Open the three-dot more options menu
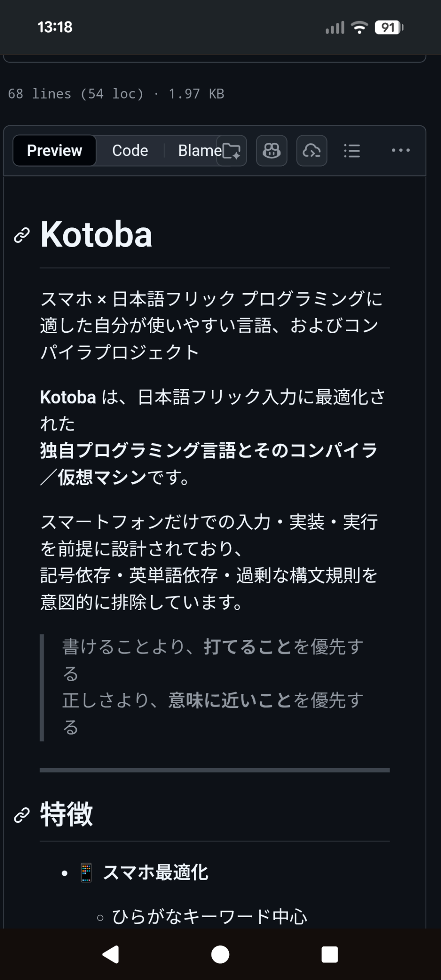Image resolution: width=441 pixels, height=980 pixels. [x=401, y=150]
